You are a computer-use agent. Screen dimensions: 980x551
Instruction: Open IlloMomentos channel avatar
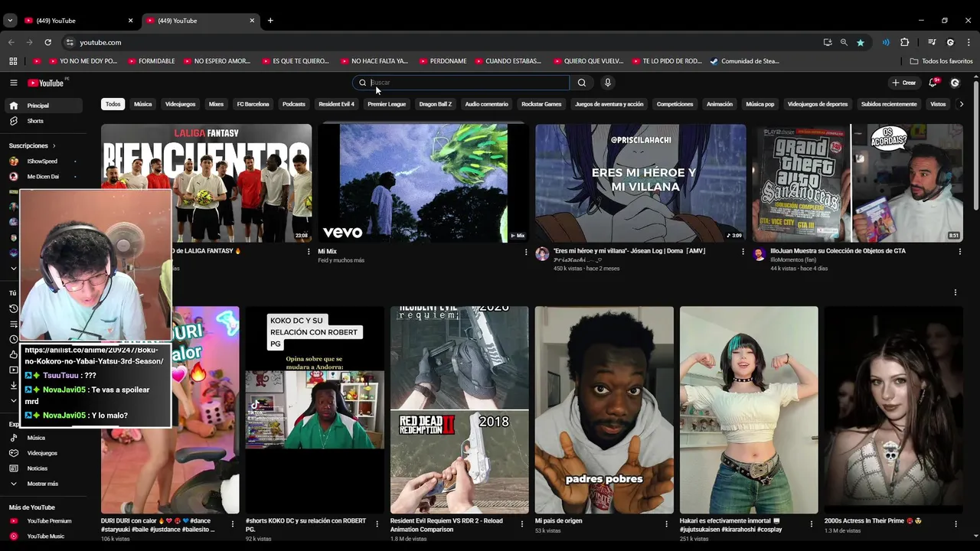[759, 254]
